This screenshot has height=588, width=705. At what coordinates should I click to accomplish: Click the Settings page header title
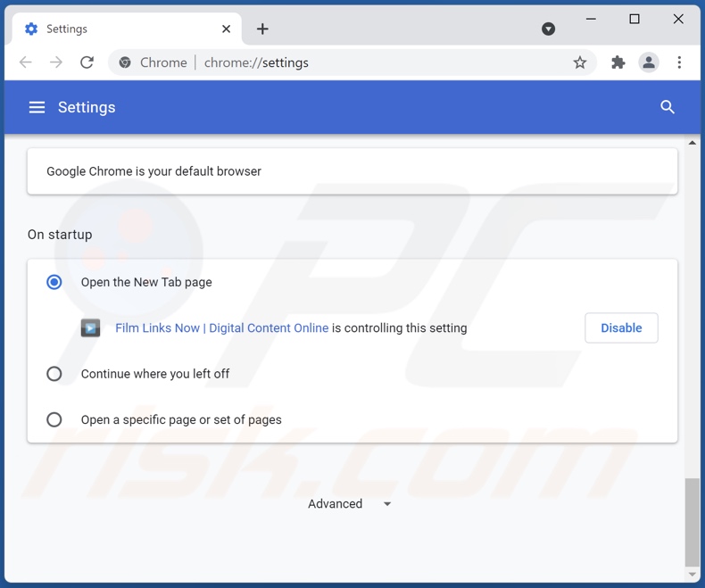(87, 107)
